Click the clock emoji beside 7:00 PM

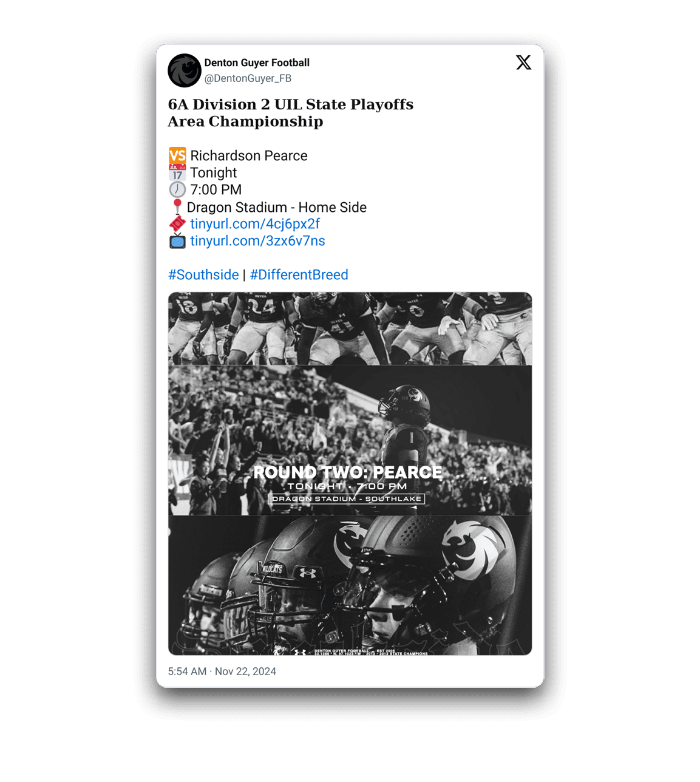(177, 190)
